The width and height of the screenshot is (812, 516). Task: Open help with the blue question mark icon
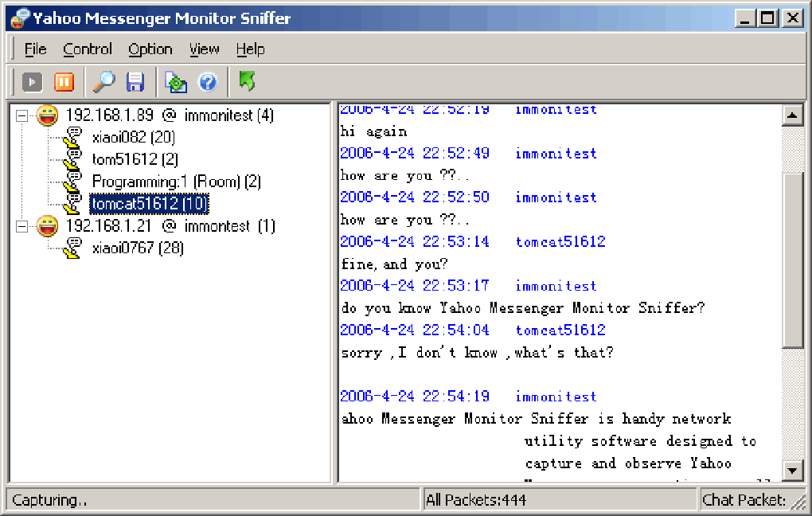coord(209,82)
